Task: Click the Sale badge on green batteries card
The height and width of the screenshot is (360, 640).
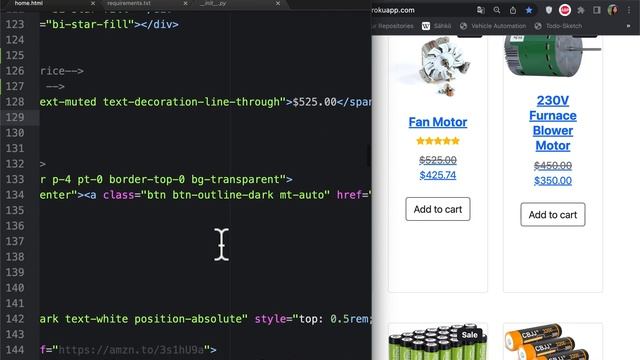Action: pos(469,335)
